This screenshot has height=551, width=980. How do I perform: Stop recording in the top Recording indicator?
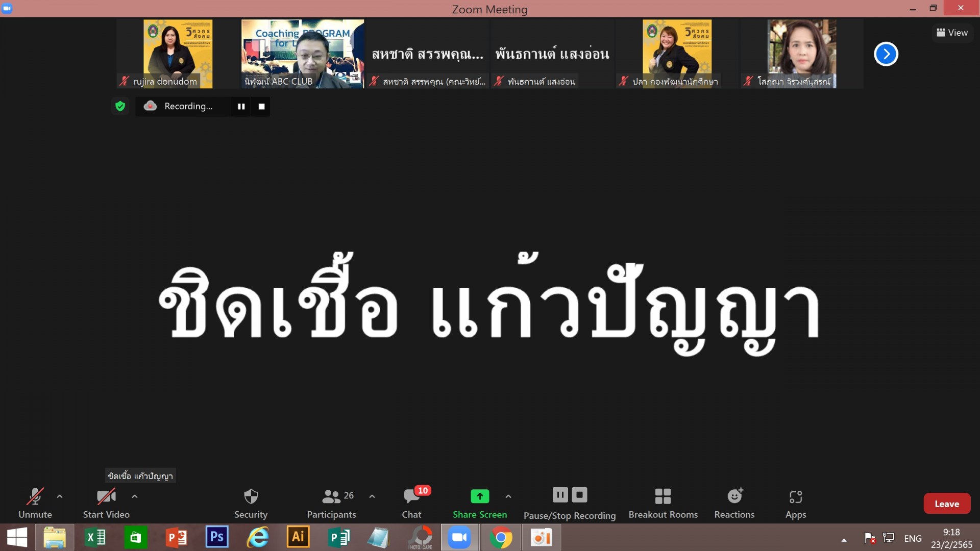261,106
